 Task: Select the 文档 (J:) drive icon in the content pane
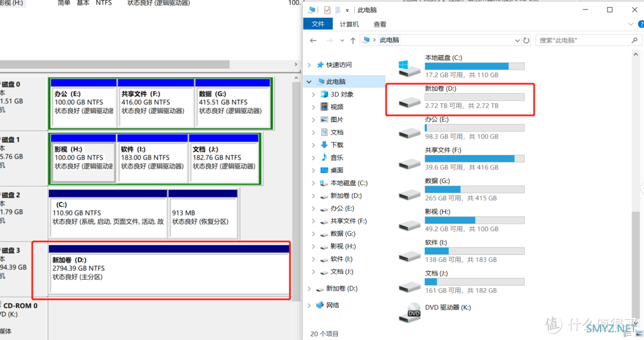[409, 287]
